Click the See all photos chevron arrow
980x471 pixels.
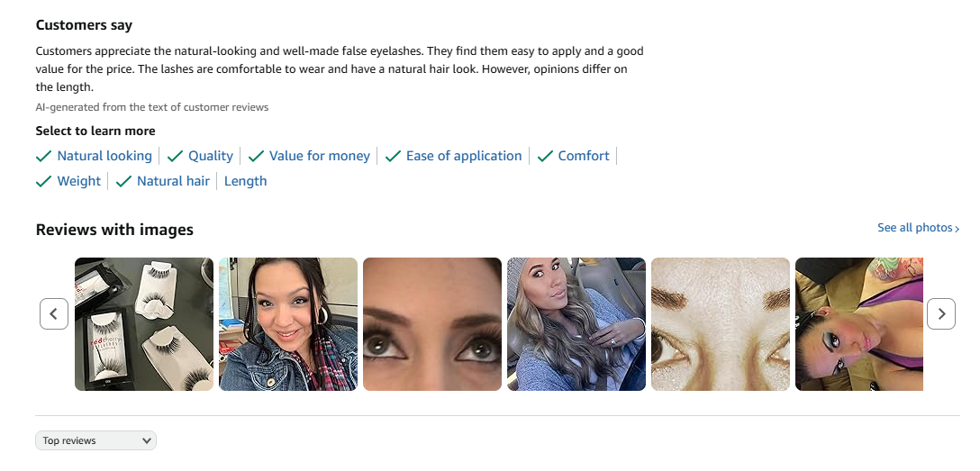pos(957,229)
